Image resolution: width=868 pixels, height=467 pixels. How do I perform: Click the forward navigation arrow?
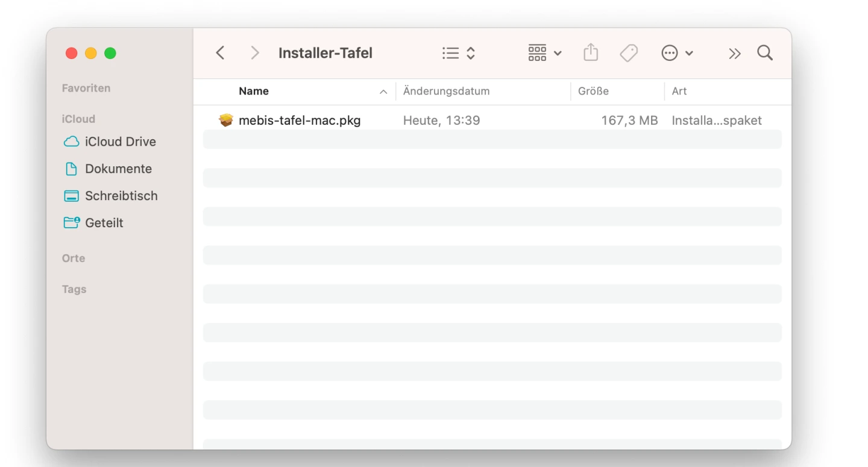[x=254, y=53]
